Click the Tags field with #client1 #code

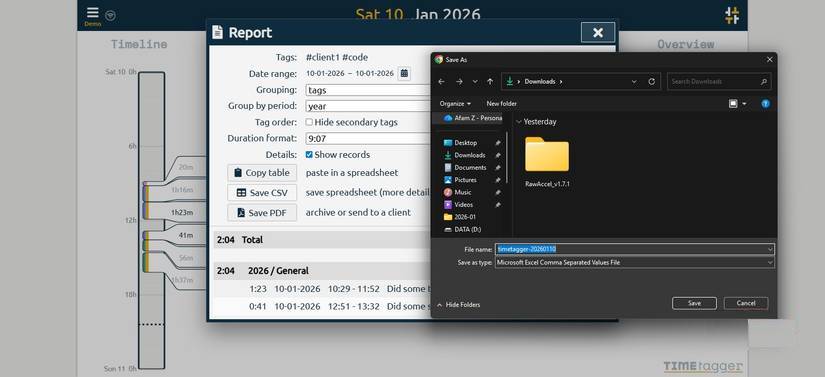337,57
